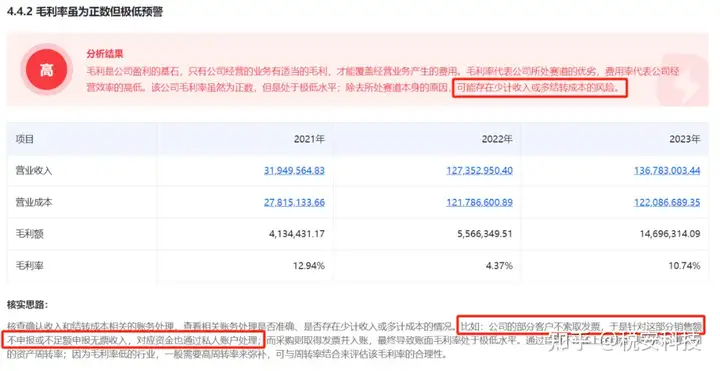720x371 pixels.
Task: Click the gross profit value 14,696,314.09
Action: 670,234
